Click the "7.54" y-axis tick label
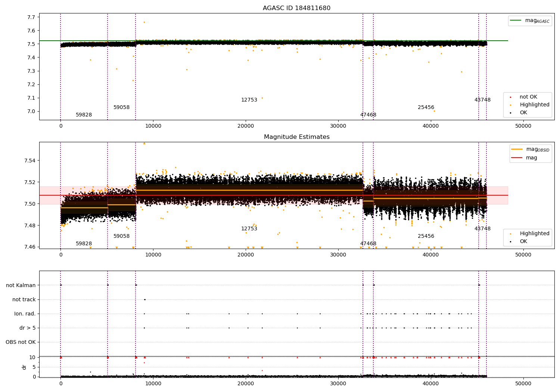This screenshot has width=560, height=392. pyautogui.click(x=30, y=161)
